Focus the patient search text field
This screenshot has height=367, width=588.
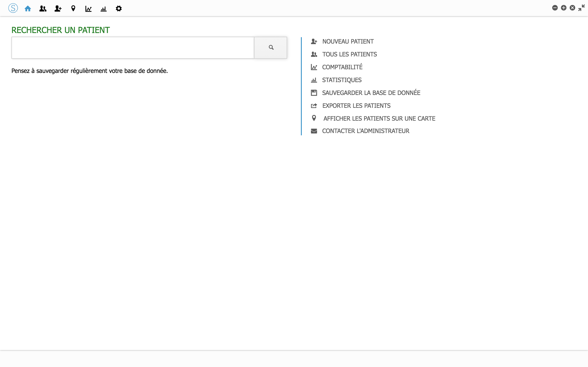133,47
